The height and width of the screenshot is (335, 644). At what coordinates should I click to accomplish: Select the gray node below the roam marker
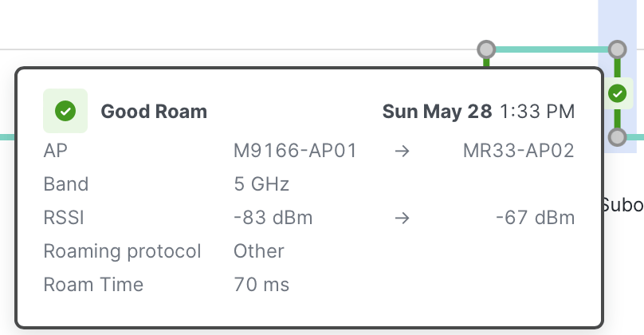pos(617,137)
